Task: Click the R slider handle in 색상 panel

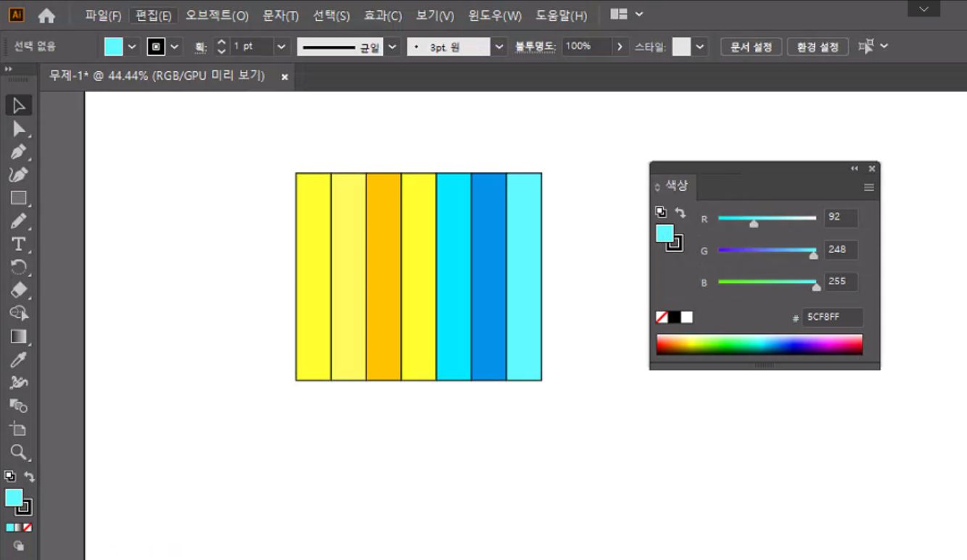Action: point(754,225)
